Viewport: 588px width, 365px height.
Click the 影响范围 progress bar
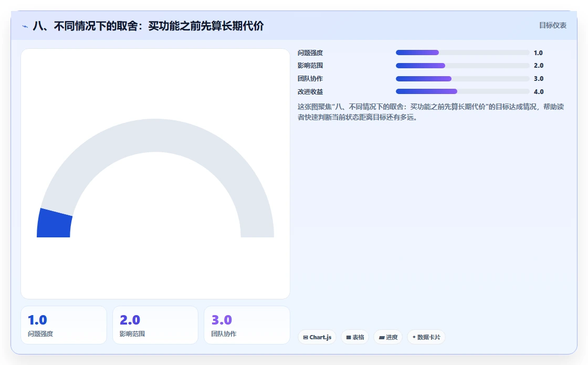(x=463, y=66)
